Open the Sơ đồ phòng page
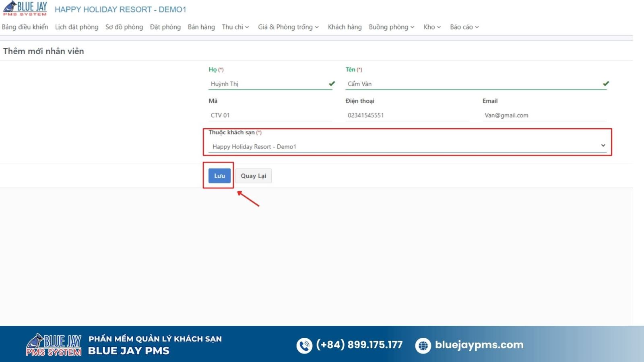This screenshot has width=644, height=362. [124, 27]
